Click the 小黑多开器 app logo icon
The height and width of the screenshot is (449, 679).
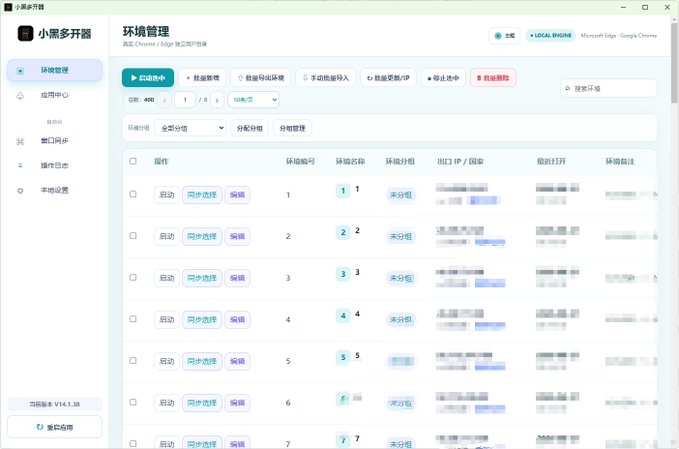26,33
